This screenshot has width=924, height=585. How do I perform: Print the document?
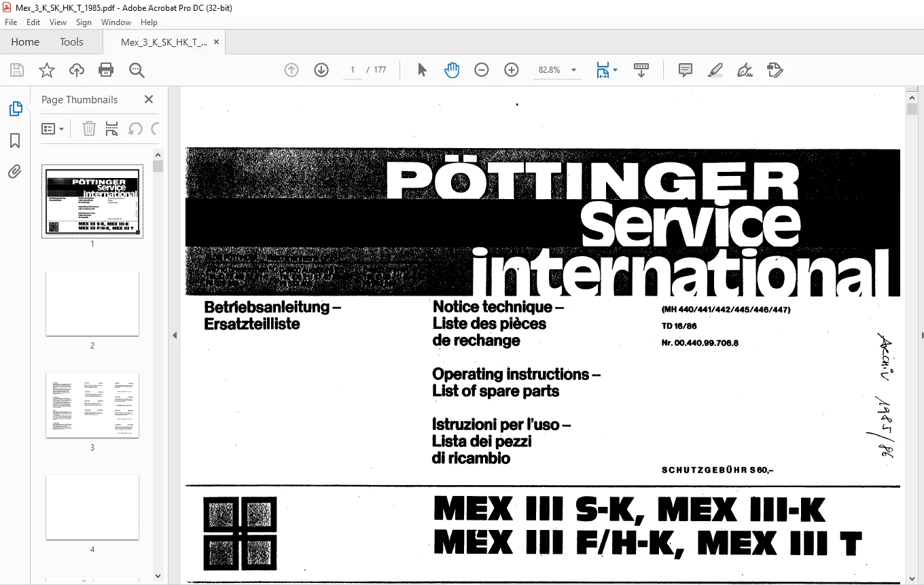click(106, 70)
